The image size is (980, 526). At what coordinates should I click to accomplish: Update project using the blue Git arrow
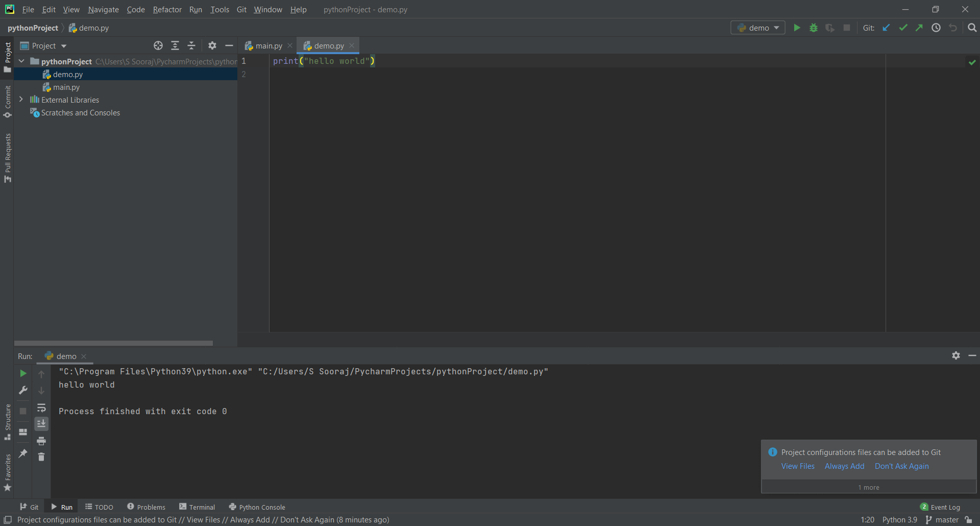coord(887,28)
